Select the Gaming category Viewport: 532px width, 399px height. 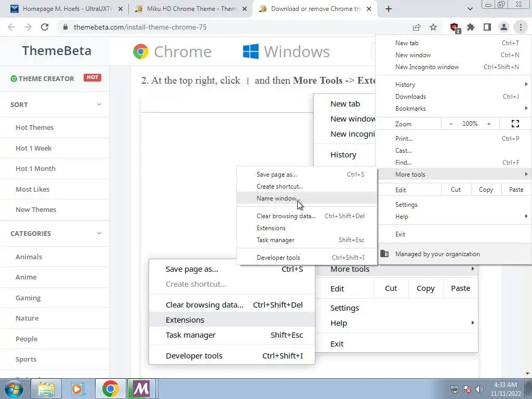tap(28, 298)
